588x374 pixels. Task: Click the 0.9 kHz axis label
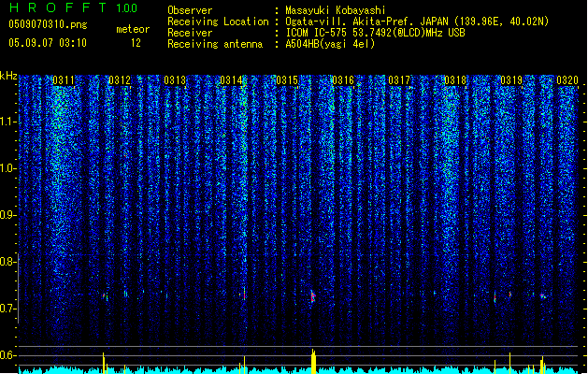pyautogui.click(x=8, y=215)
